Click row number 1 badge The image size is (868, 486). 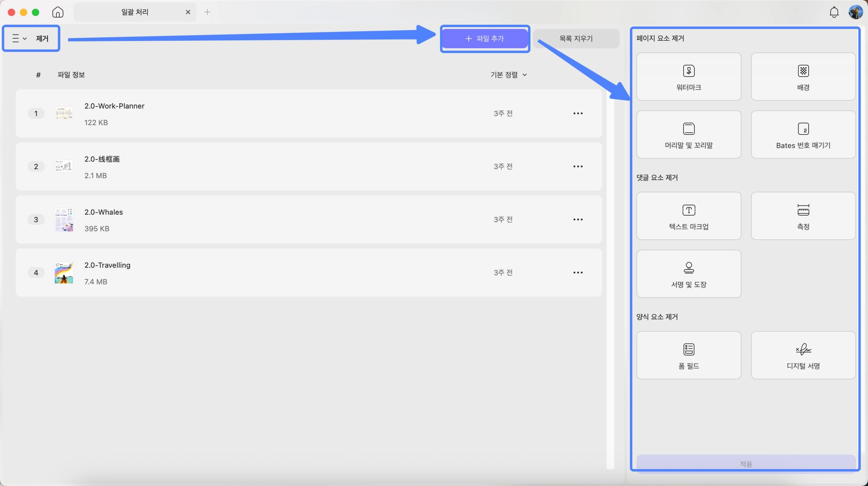36,114
